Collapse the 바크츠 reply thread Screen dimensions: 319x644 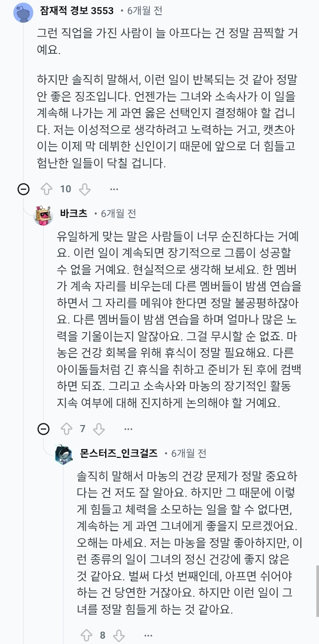[x=43, y=429]
